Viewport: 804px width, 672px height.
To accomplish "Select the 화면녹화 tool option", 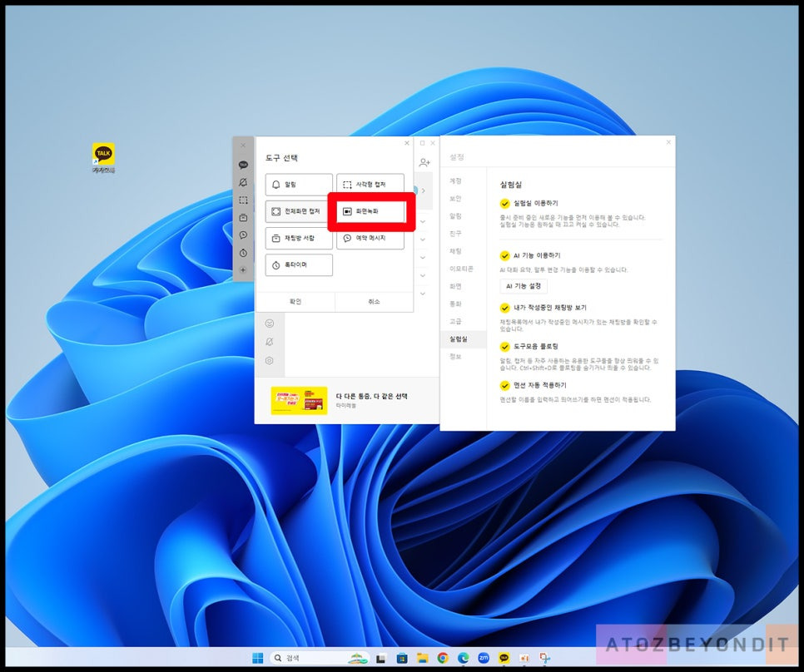I will [371, 211].
